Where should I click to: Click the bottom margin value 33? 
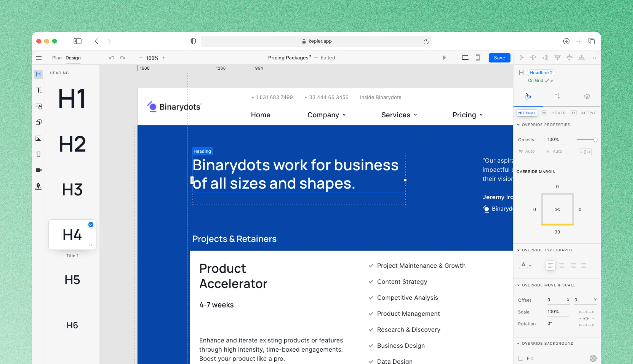coord(557,232)
